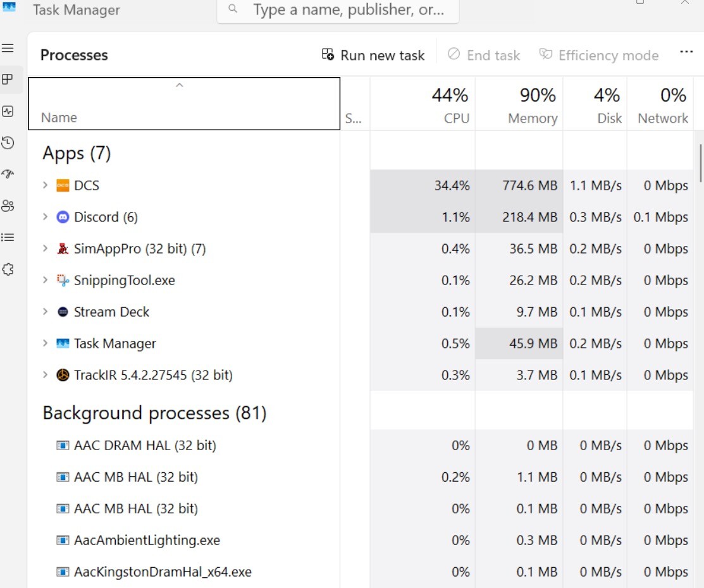Screen dimensions: 704x588
Task: Click the Task Manager title bar icon
Action: (x=9, y=6)
